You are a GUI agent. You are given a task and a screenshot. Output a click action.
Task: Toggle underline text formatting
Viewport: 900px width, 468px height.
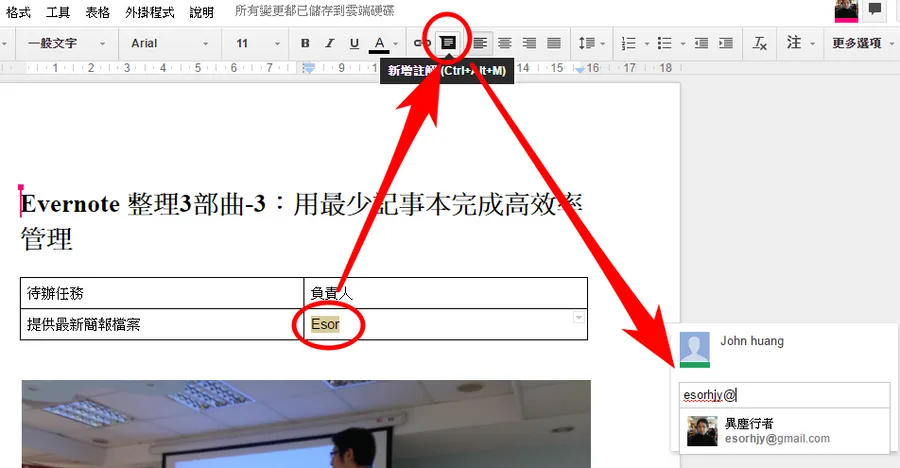click(354, 44)
